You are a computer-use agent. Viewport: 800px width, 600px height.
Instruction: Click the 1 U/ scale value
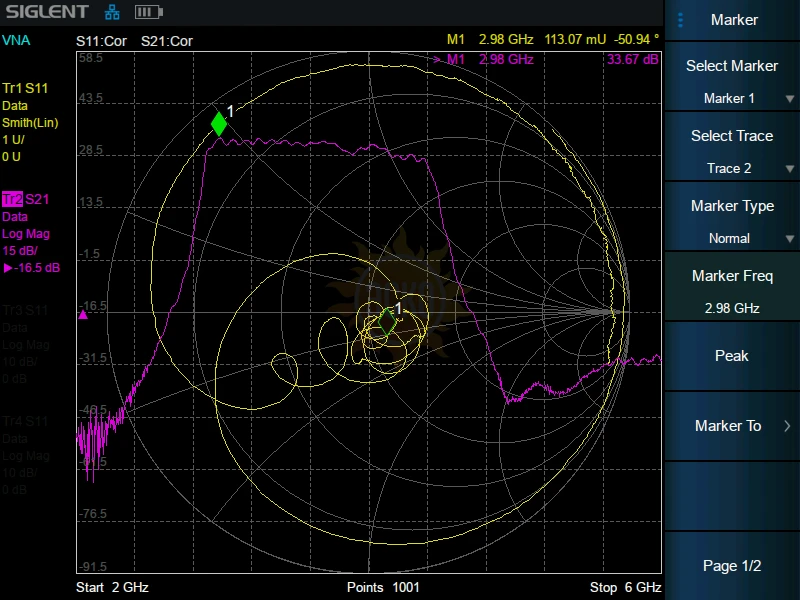tap(13, 140)
